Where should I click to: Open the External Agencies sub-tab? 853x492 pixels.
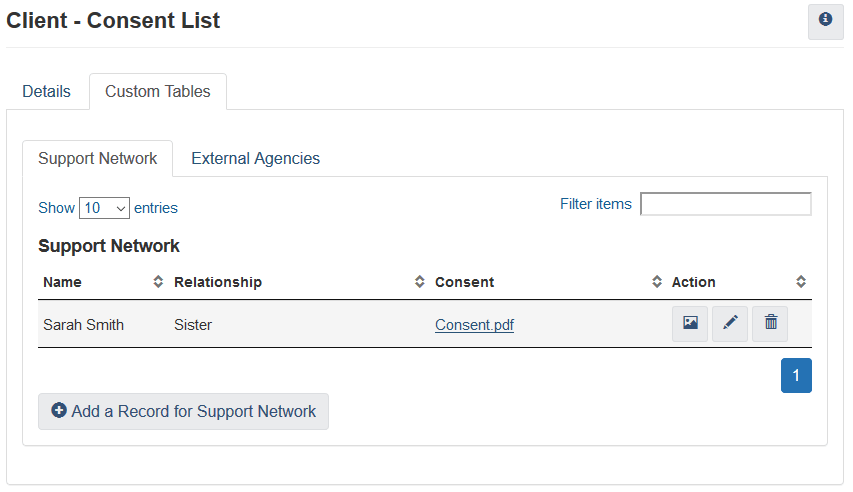tap(256, 158)
